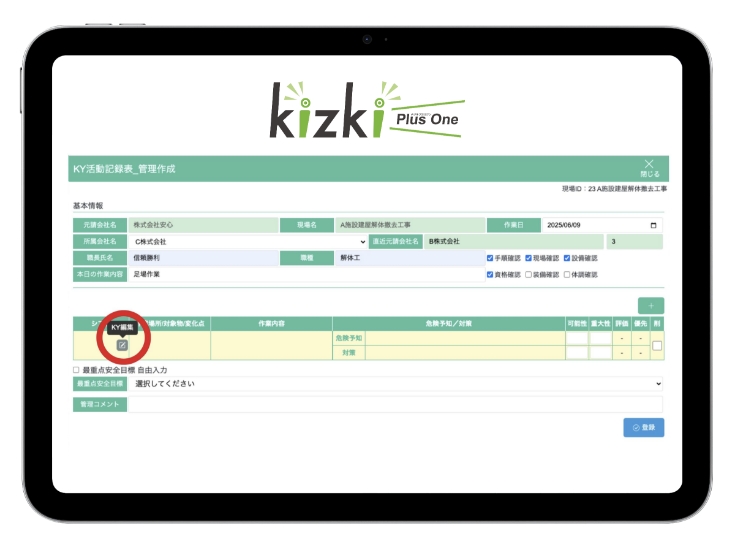735x546 pixels.
Task: Open the 所属会社名 dropdown showing C株式会社
Action: click(x=248, y=241)
